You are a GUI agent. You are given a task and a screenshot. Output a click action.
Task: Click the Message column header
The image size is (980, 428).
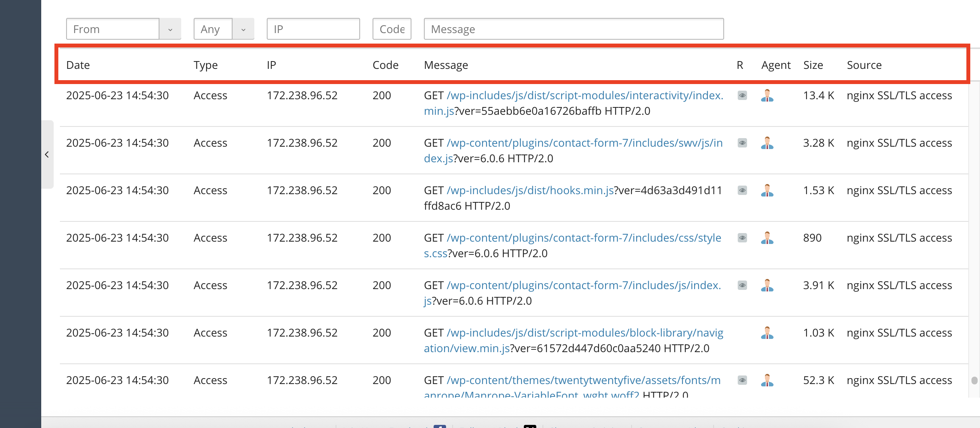click(446, 65)
